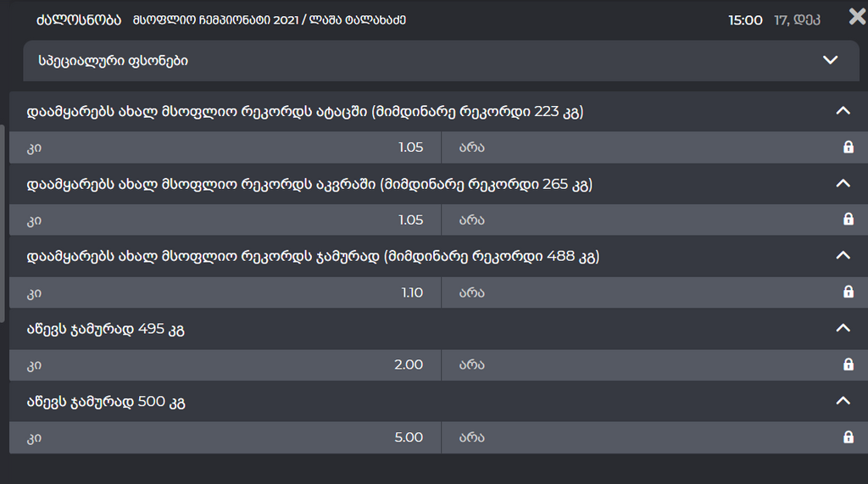Click lock icon in 223 კგ record row
This screenshot has width=868, height=484.
pyautogui.click(x=848, y=147)
